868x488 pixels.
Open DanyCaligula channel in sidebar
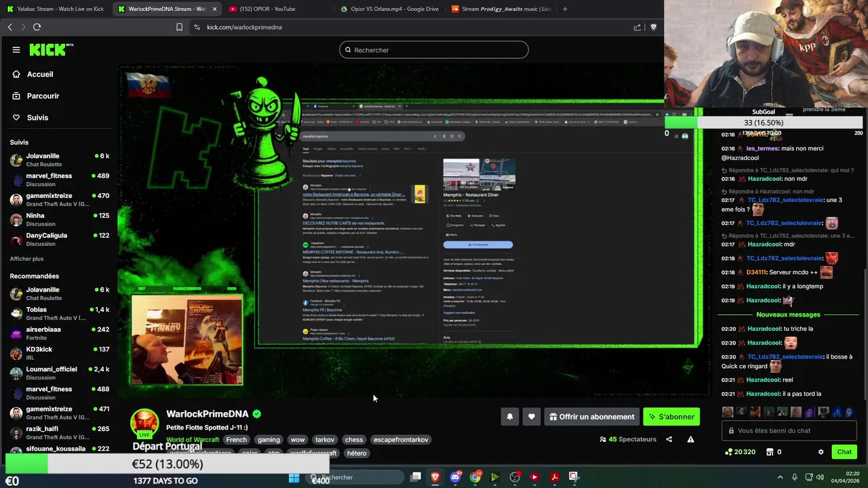click(60, 239)
